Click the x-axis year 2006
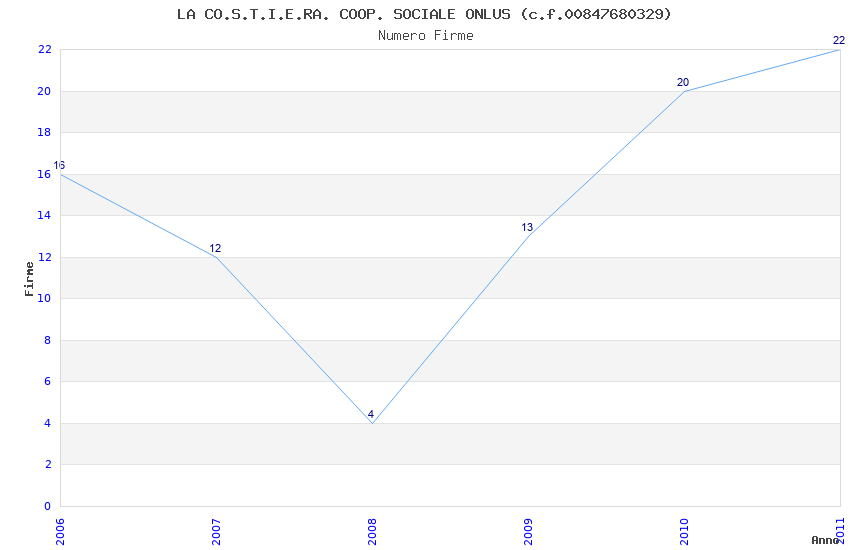The height and width of the screenshot is (550, 850). [x=60, y=531]
